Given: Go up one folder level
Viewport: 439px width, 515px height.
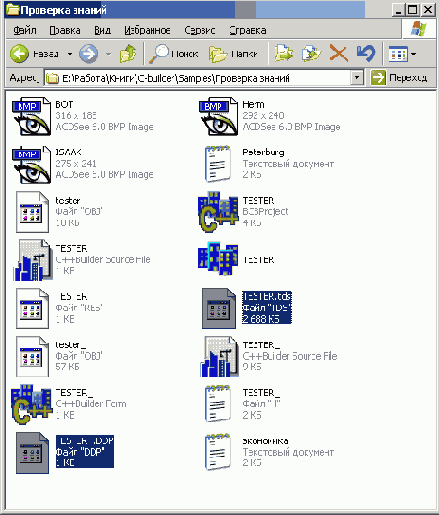Looking at the screenshot, I should (x=128, y=54).
